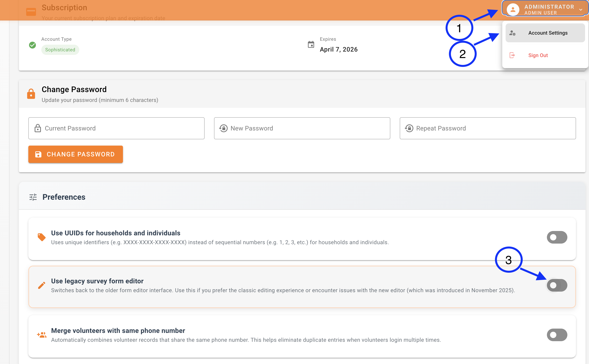
Task: Enable UUIDs for households and individuals
Action: [557, 237]
